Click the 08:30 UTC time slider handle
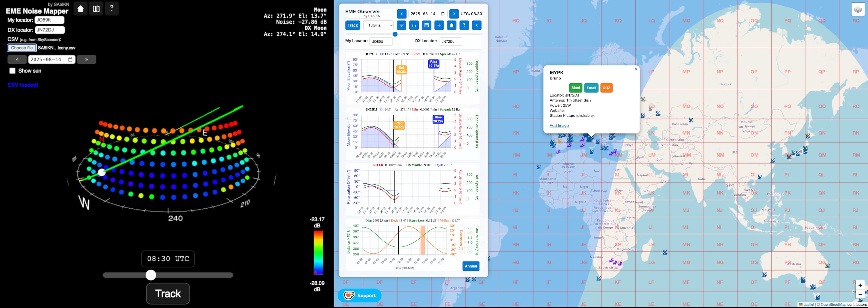 [151, 275]
